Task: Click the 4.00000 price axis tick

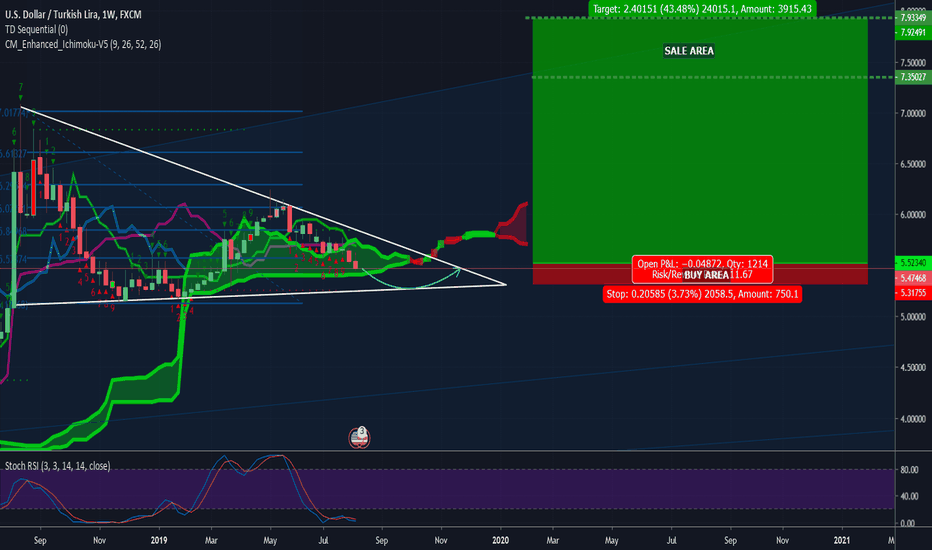Action: pyautogui.click(x=913, y=419)
